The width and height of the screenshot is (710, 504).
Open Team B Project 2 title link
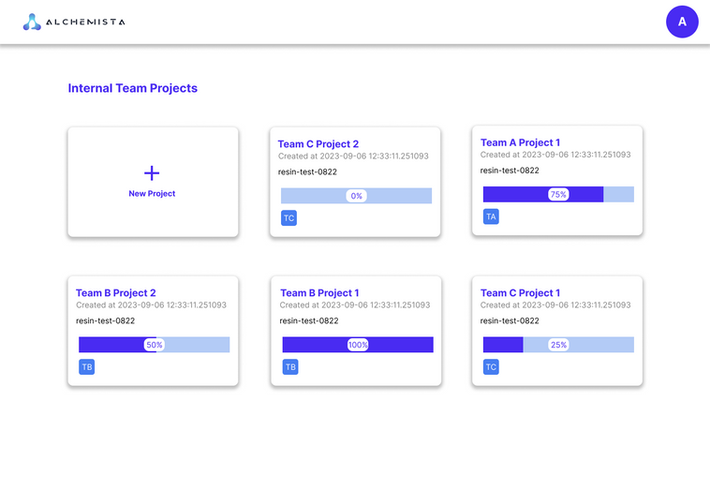116,293
